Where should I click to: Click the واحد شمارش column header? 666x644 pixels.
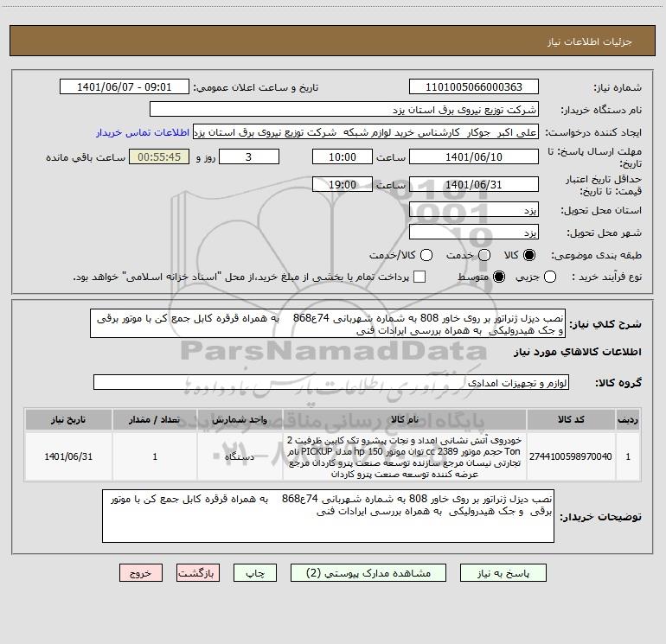240,420
